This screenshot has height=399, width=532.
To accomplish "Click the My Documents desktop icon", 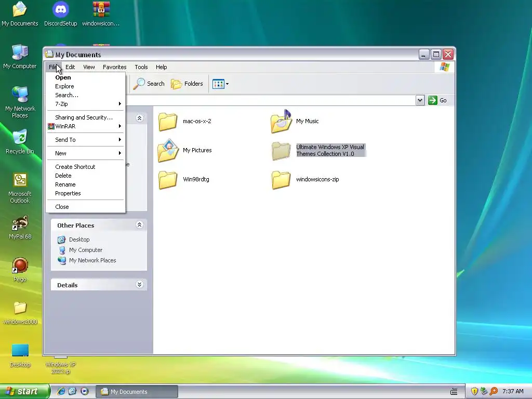I will point(20,14).
